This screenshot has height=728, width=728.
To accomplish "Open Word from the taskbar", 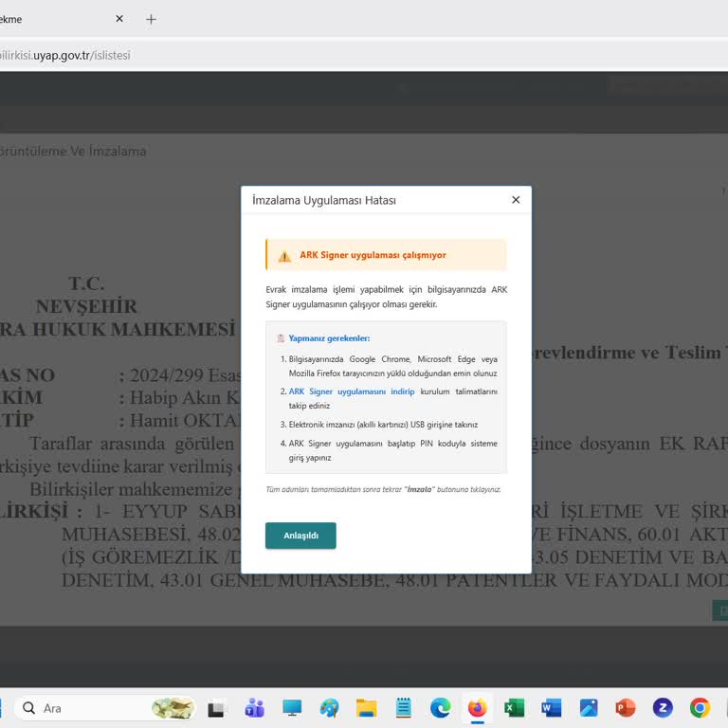I will (551, 708).
